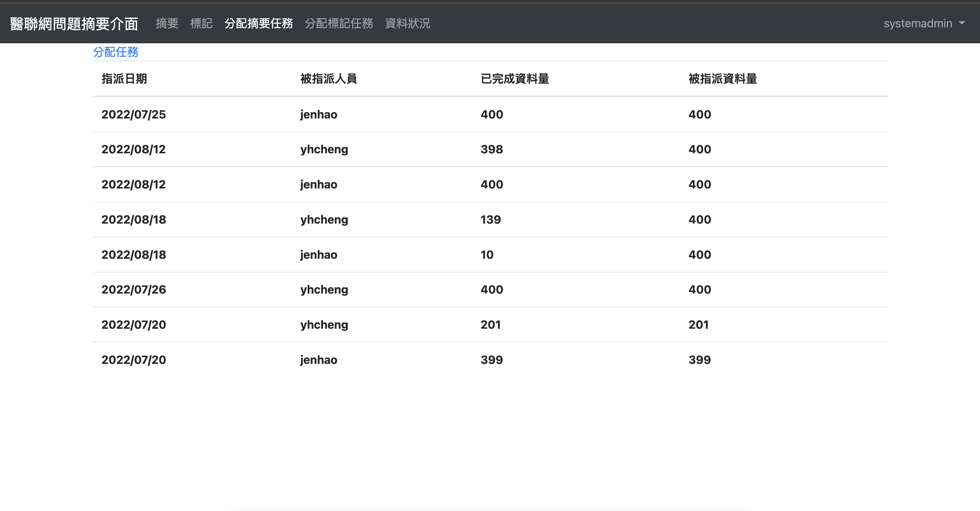Viewport: 980px width, 511px height.
Task: Click jenhao in the 2022/07/20 row
Action: click(x=318, y=360)
